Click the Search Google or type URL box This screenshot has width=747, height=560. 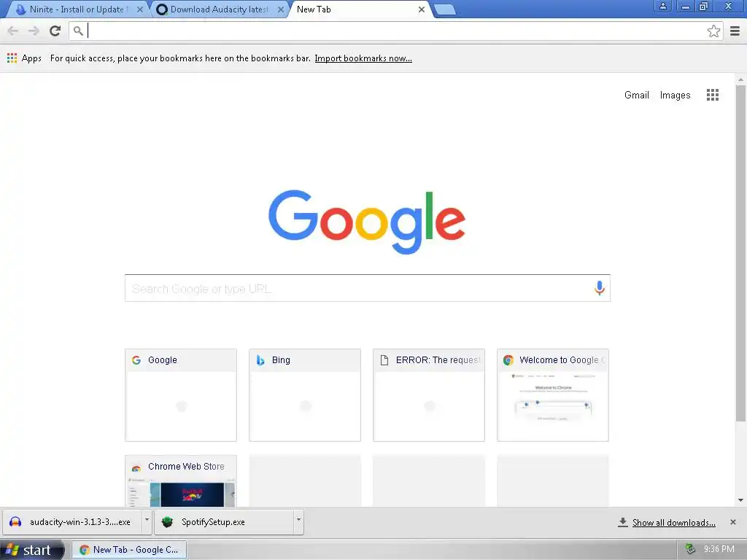[x=368, y=288]
